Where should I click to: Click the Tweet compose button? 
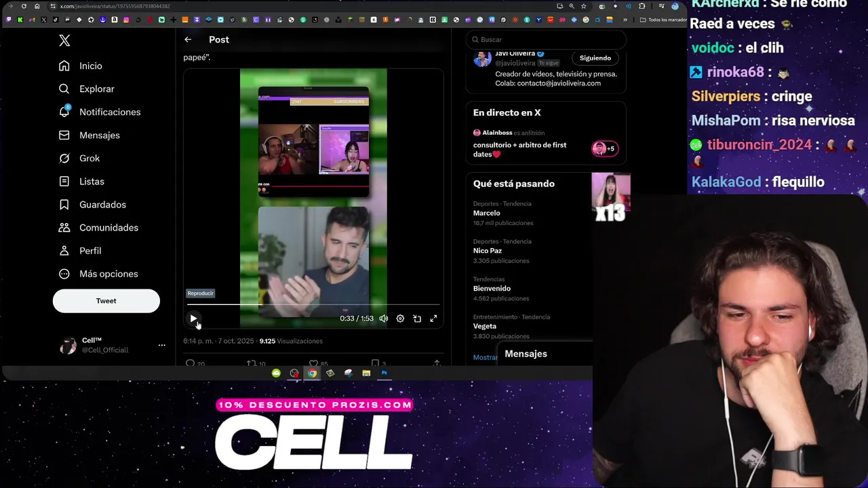pos(106,301)
